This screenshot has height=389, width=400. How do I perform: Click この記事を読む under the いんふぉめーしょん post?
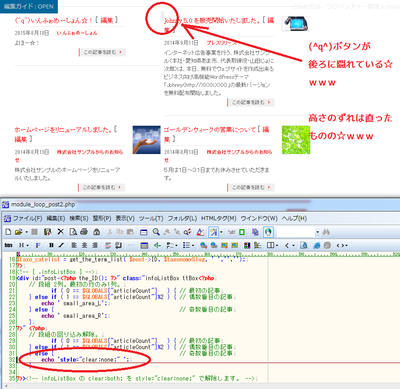[102, 52]
